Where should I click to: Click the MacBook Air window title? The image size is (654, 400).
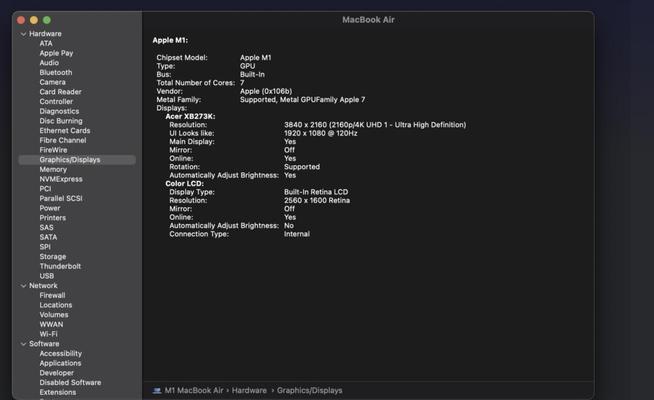(x=368, y=20)
